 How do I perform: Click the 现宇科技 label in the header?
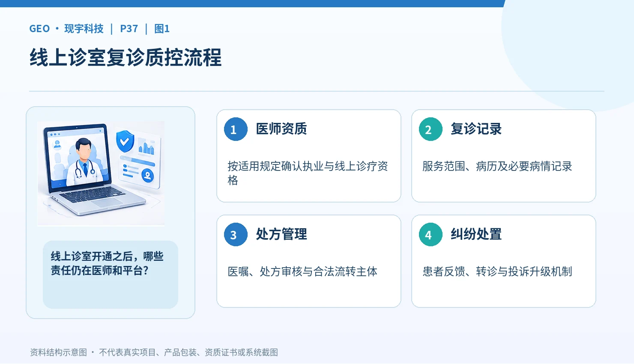pos(84,29)
